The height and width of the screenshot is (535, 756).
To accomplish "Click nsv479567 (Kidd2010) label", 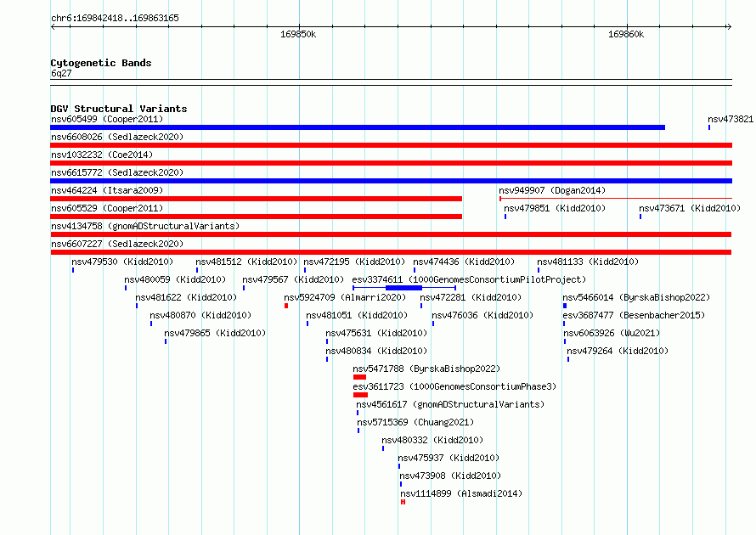I will coord(293,279).
